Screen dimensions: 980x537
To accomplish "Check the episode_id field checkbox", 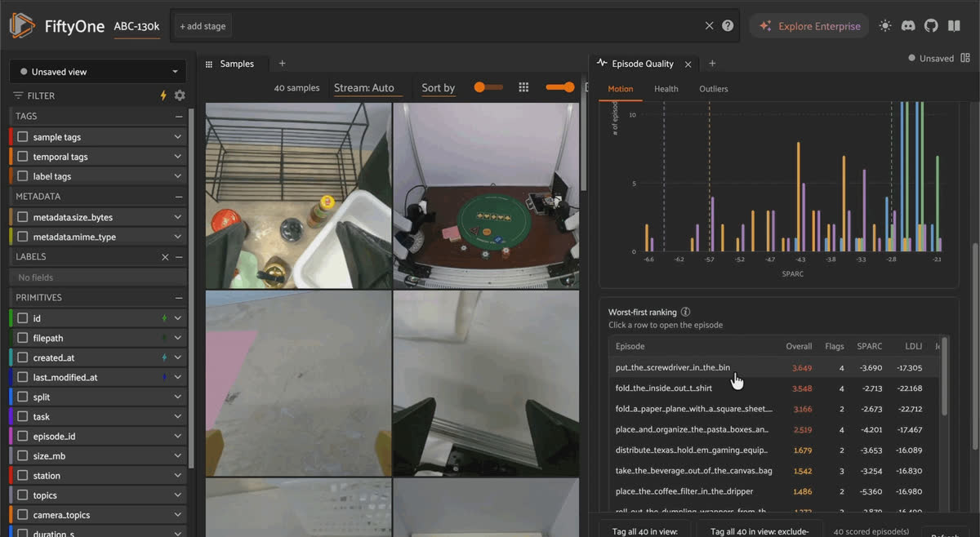I will [x=23, y=436].
